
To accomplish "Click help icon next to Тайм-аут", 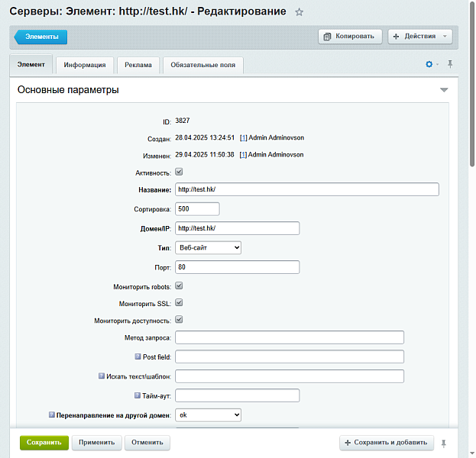I will (138, 395).
